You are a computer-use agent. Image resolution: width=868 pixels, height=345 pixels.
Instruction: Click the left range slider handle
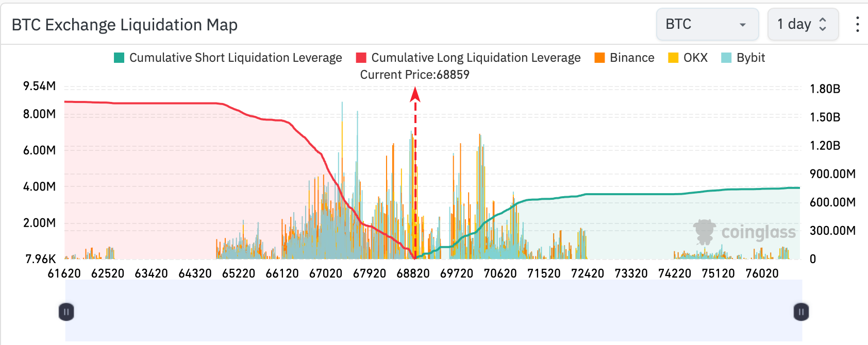[66, 312]
